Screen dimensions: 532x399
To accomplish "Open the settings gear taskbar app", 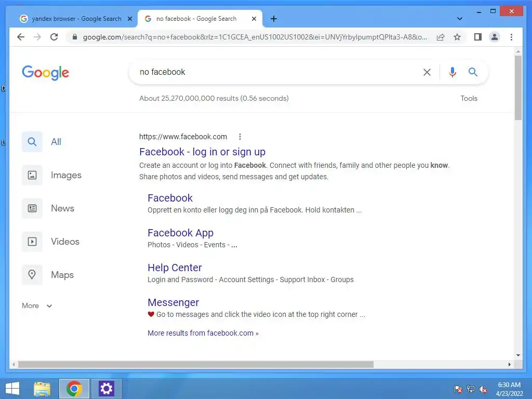I will (106, 389).
